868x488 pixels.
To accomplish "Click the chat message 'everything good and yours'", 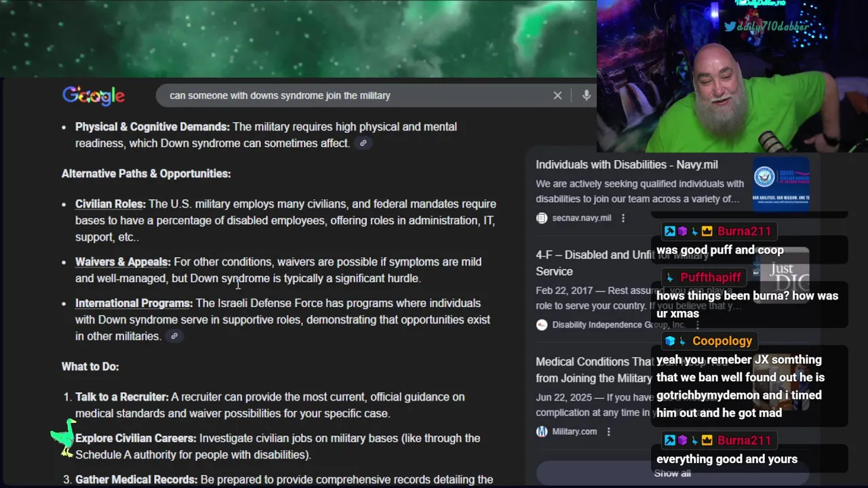I will coord(727,460).
